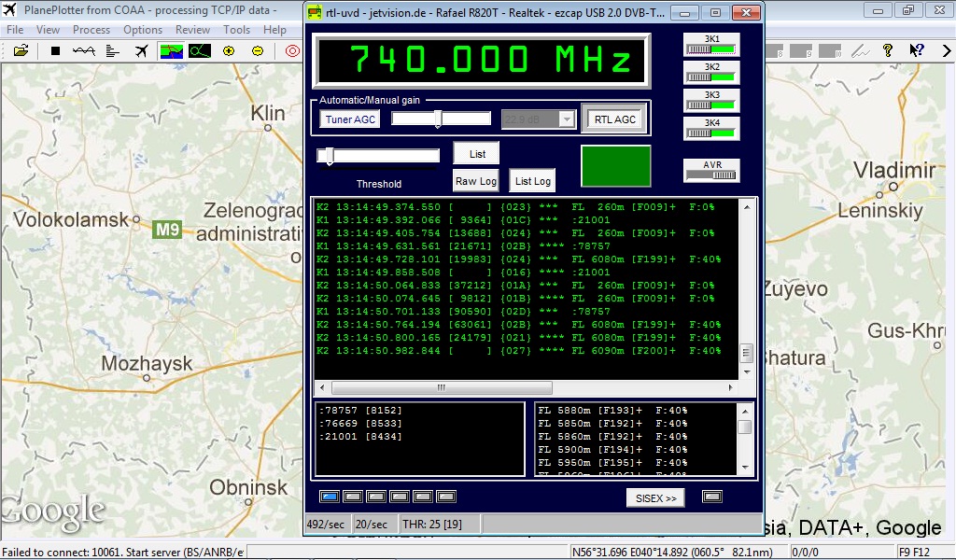The image size is (956, 560).
Task: Open the signal waveform view icon
Action: (x=83, y=50)
